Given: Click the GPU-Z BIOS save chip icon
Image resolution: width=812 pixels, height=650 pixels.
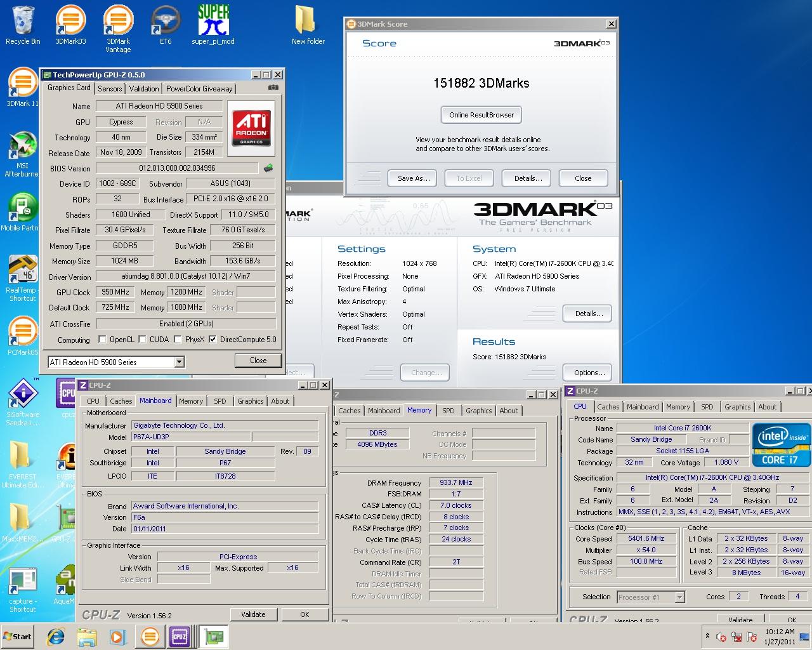Looking at the screenshot, I should [268, 168].
